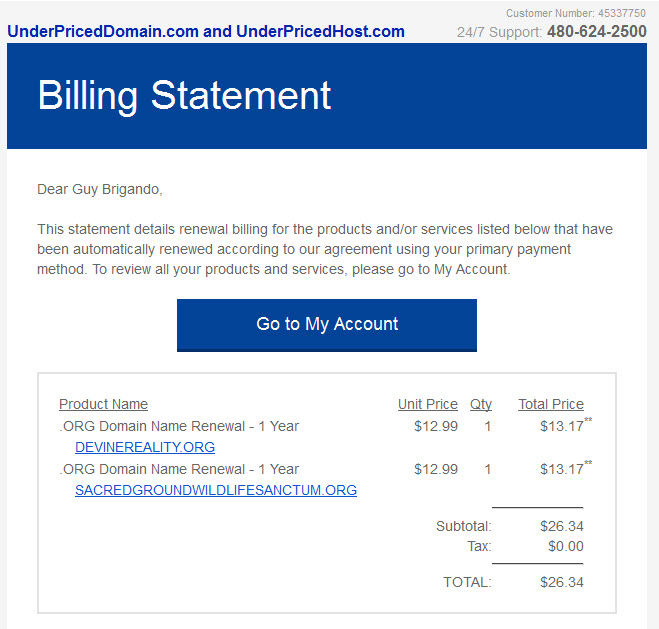Click the TOTAL $26.34 amount

(x=561, y=582)
